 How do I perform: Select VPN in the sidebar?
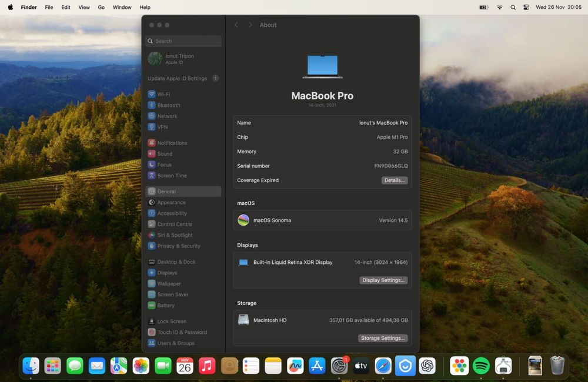183,127
